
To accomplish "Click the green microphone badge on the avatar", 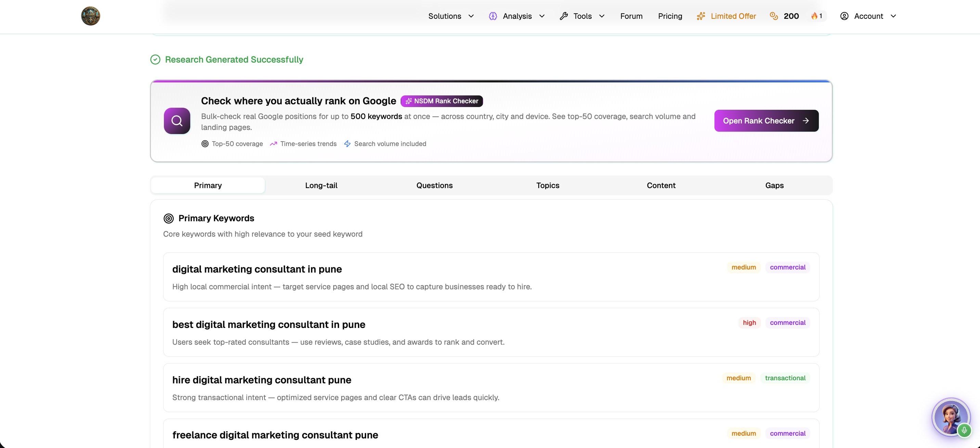I will (964, 431).
